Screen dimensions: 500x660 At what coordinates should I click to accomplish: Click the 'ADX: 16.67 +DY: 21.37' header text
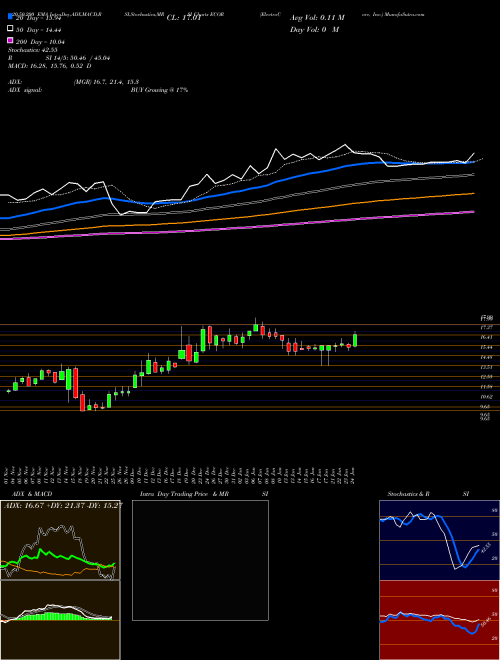(x=63, y=505)
